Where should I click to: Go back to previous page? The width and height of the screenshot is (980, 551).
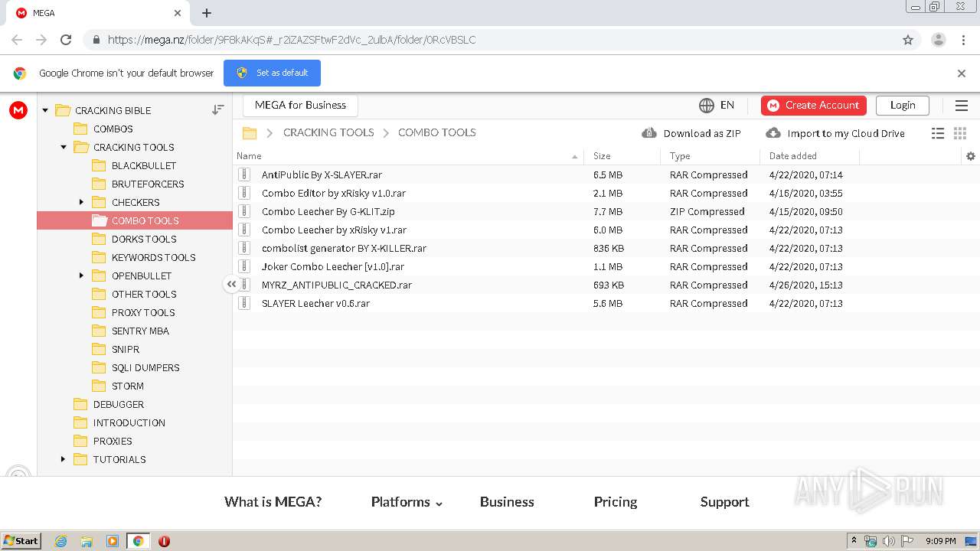(x=17, y=40)
